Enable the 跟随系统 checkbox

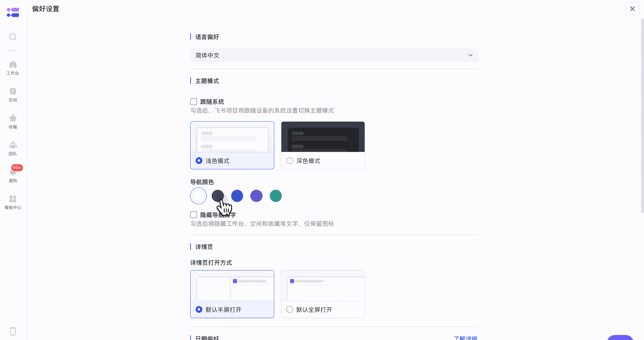tap(194, 102)
